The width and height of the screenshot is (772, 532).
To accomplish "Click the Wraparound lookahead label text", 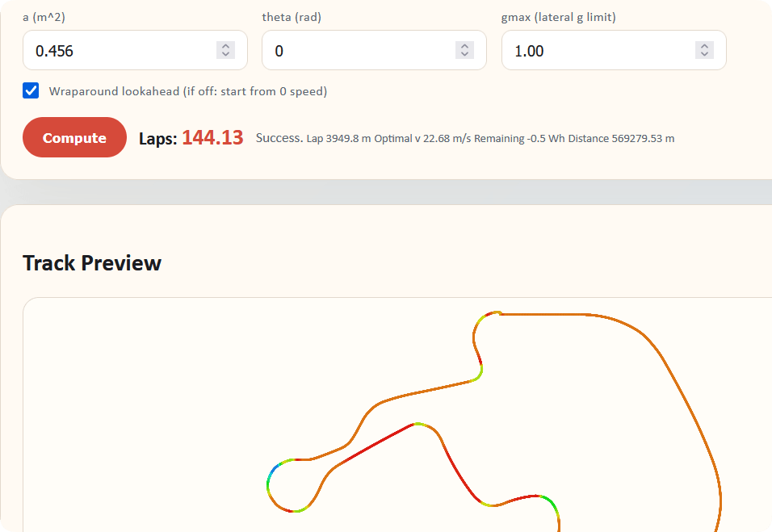I will pos(187,91).
